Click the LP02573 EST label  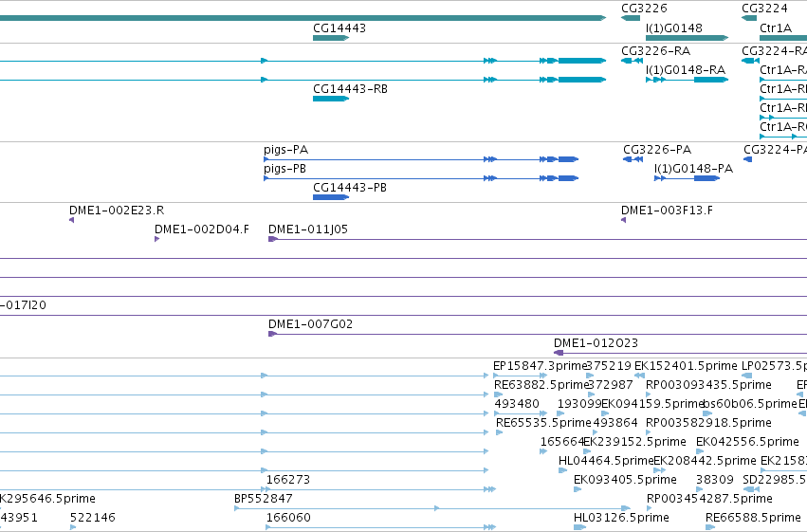pyautogui.click(x=774, y=366)
